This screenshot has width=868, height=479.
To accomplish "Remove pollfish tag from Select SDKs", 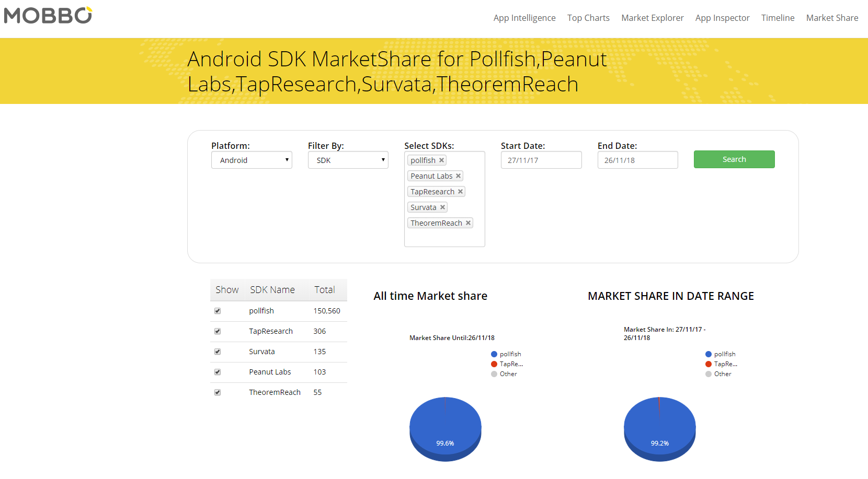I will click(x=441, y=160).
